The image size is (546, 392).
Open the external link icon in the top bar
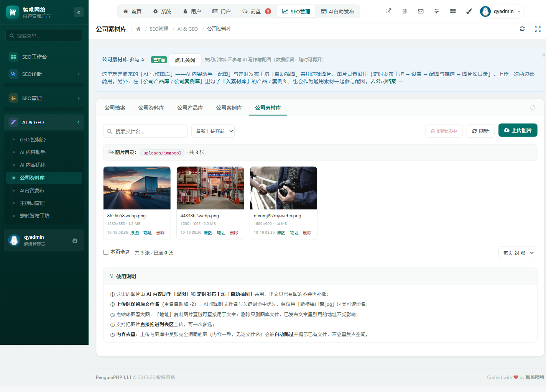[388, 11]
